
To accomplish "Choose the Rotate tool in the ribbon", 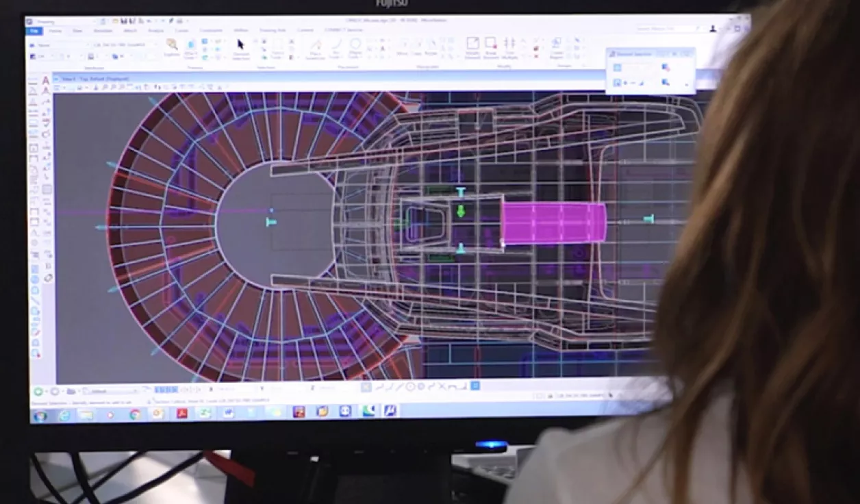I will [431, 48].
